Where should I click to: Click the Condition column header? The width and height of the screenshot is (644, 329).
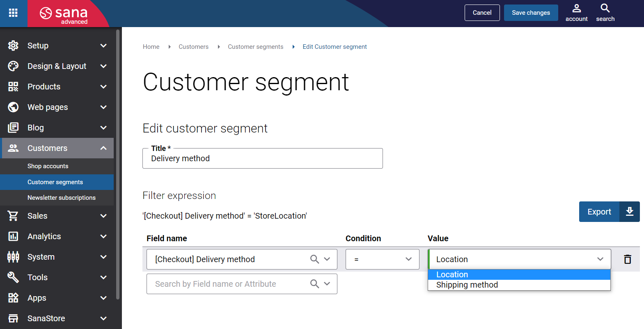[363, 238]
